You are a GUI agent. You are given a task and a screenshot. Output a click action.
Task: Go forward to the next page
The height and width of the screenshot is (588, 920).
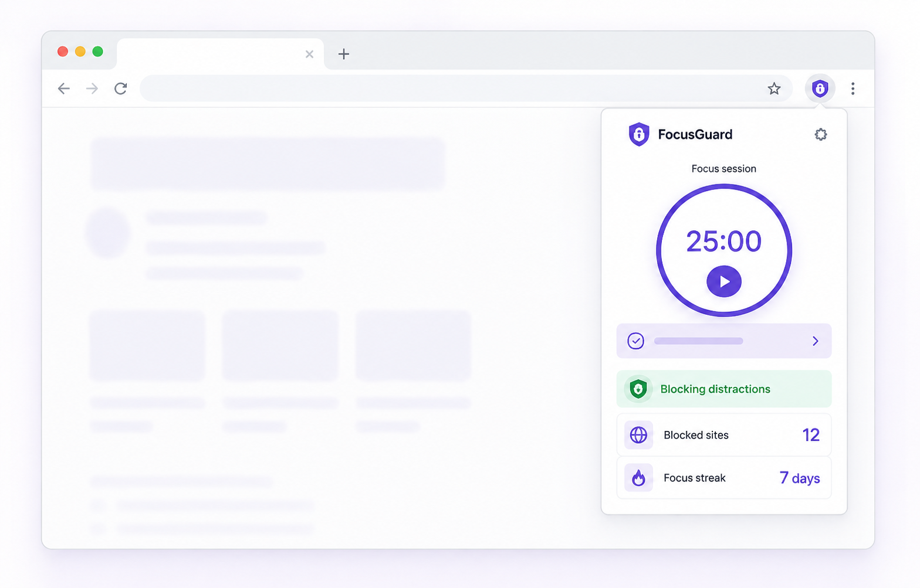[92, 89]
